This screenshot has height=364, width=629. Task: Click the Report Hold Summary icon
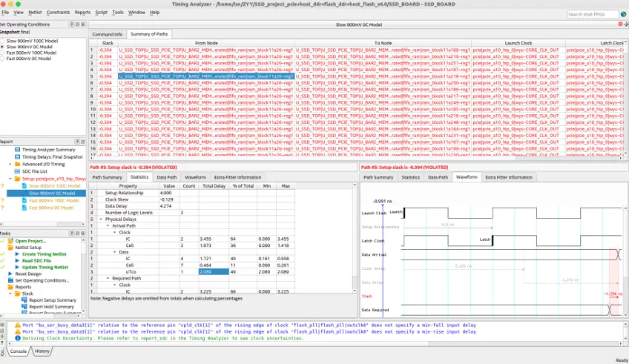24,307
